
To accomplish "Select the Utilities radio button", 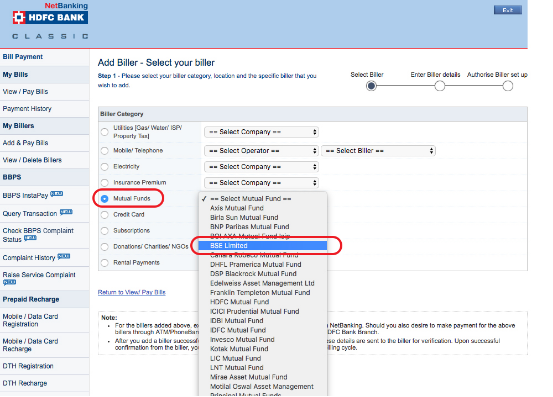I will click(104, 132).
